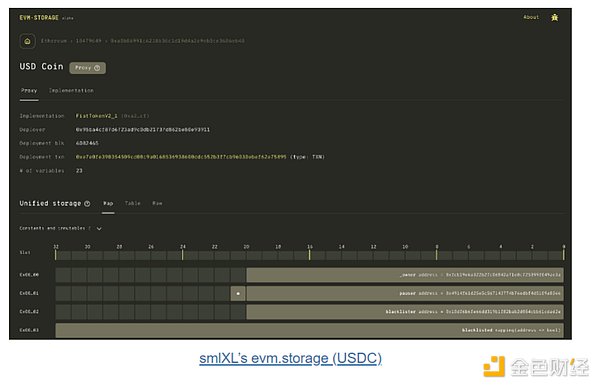Click the Ethereum breadcrumb item
The height and width of the screenshot is (388, 600).
(54, 41)
